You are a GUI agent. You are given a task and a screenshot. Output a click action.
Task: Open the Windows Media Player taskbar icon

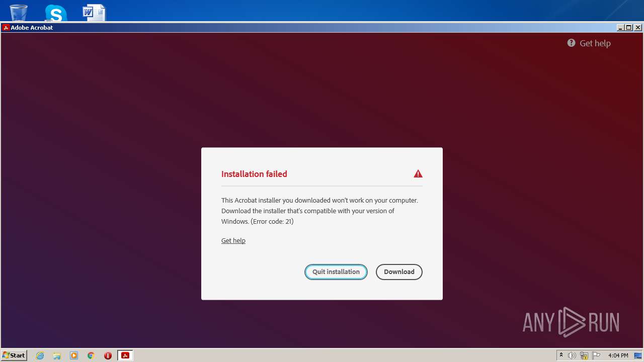(x=74, y=355)
